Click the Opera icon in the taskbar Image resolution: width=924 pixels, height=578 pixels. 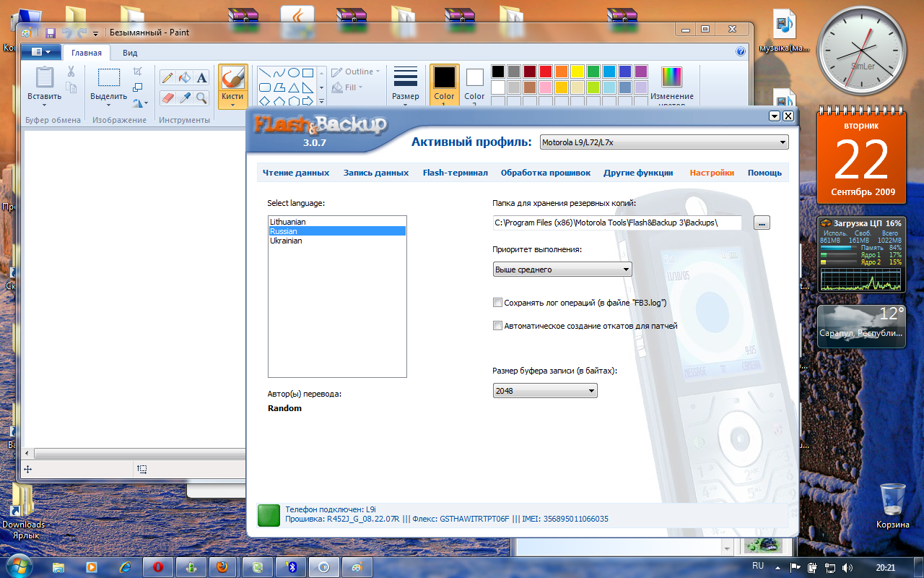[157, 566]
